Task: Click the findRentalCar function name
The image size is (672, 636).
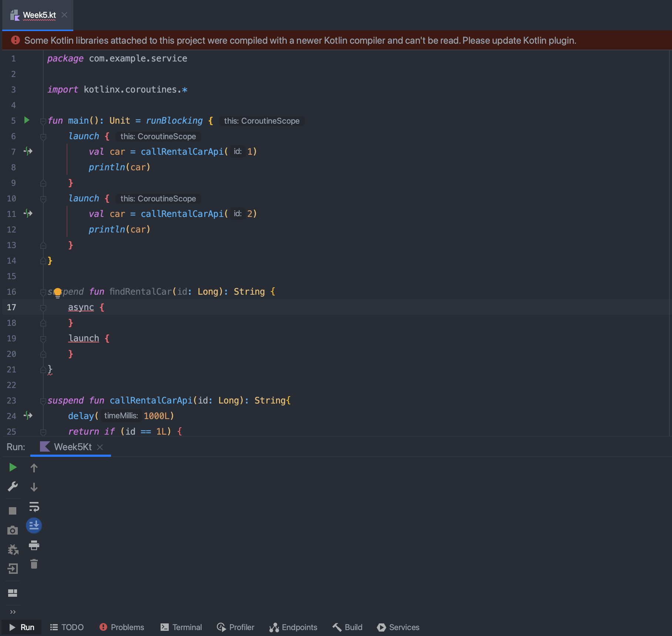Action: (x=141, y=292)
